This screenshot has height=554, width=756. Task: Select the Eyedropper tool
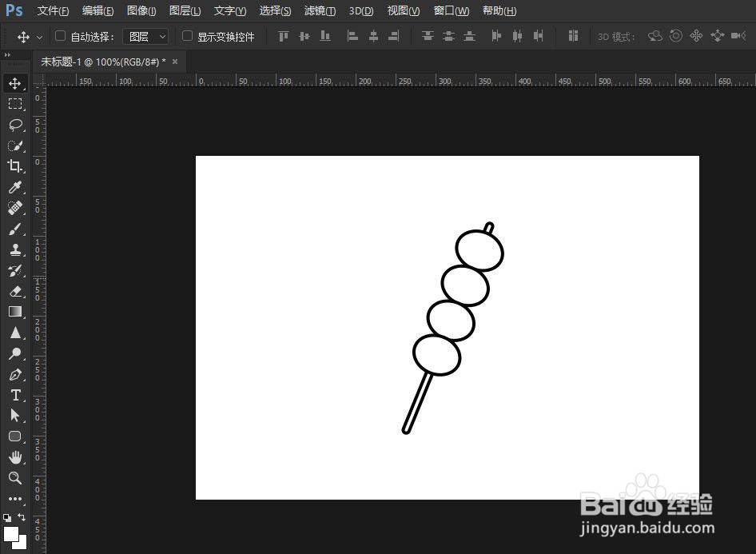coord(15,187)
